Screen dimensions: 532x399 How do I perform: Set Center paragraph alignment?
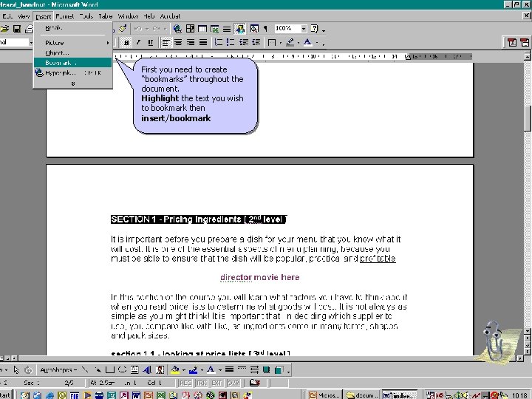point(178,42)
